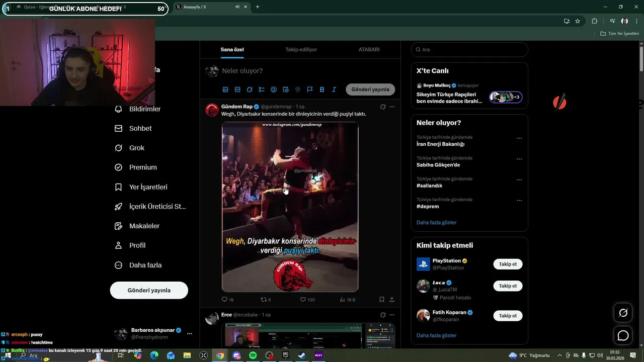The width and height of the screenshot is (644, 362).
Task: Open options for #sallandık trend
Action: pyautogui.click(x=519, y=179)
